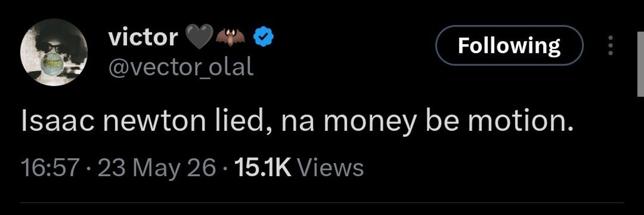Click the Views label after 15.1K
The width and height of the screenshot is (644, 215).
point(330,168)
